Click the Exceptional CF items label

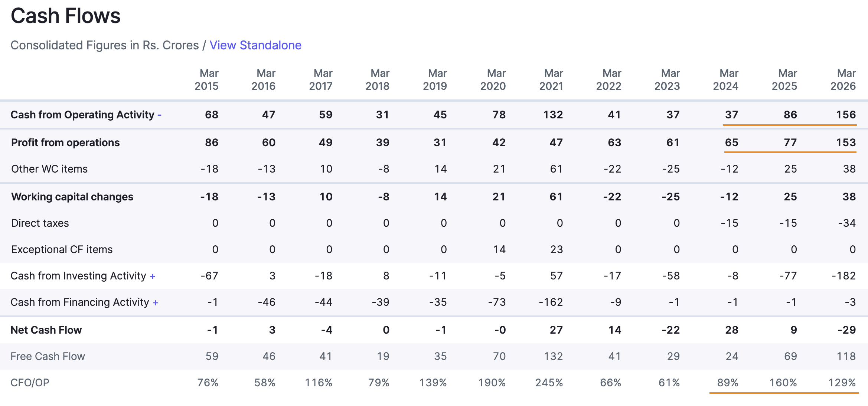(62, 249)
